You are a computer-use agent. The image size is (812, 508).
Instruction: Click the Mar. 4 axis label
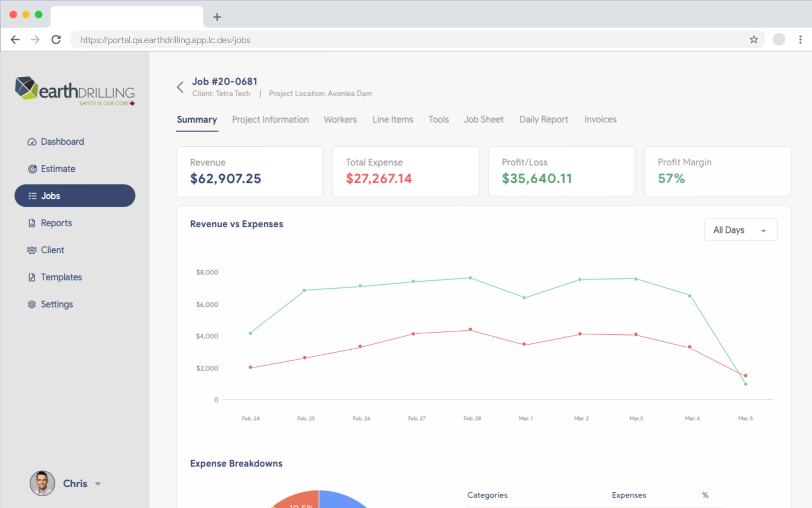[x=692, y=418]
